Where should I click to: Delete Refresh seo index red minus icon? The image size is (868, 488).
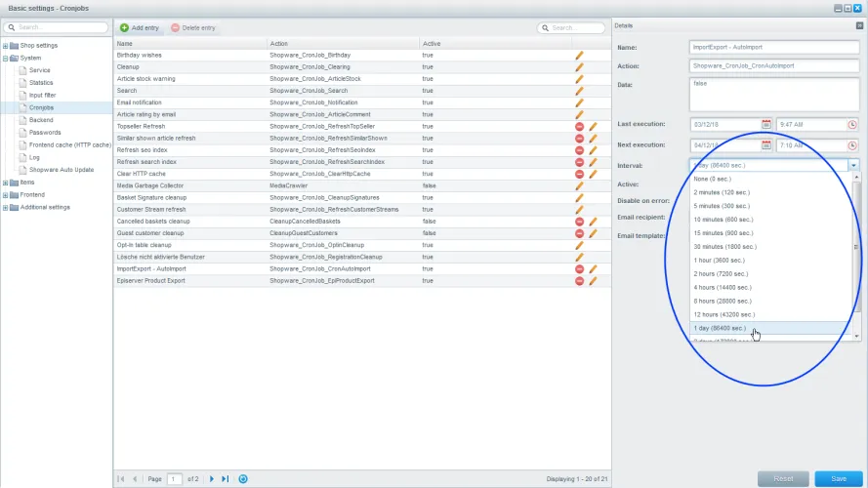579,150
